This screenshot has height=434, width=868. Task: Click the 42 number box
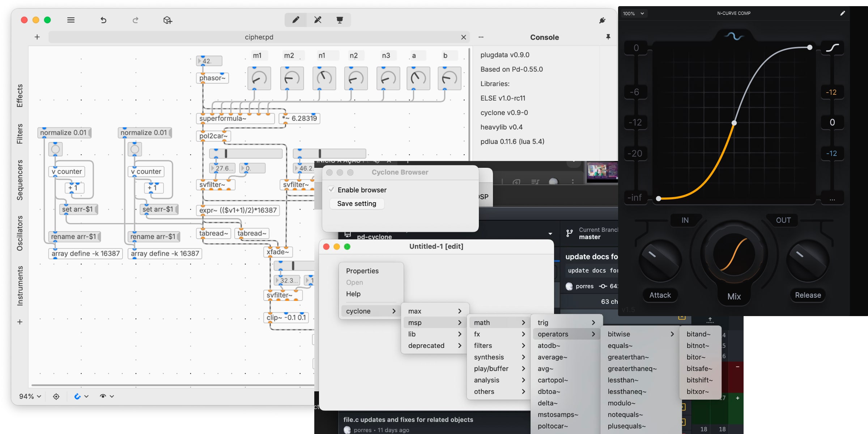(209, 61)
